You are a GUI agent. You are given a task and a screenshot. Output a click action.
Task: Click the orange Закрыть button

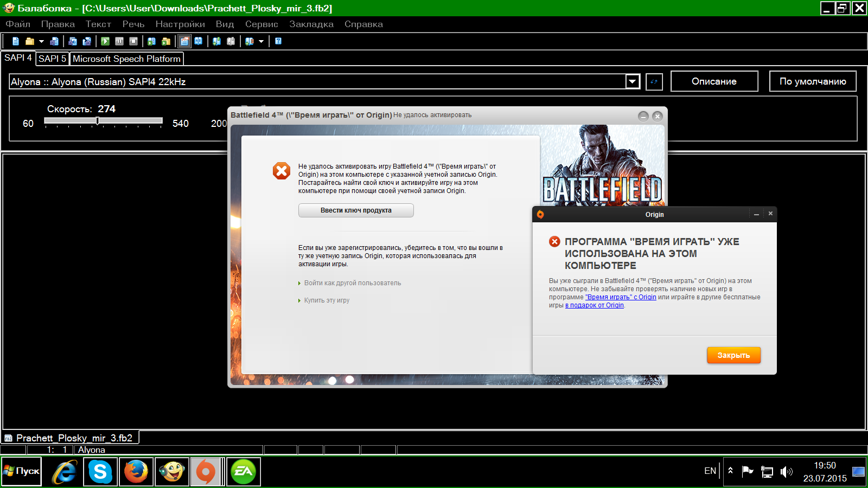733,355
